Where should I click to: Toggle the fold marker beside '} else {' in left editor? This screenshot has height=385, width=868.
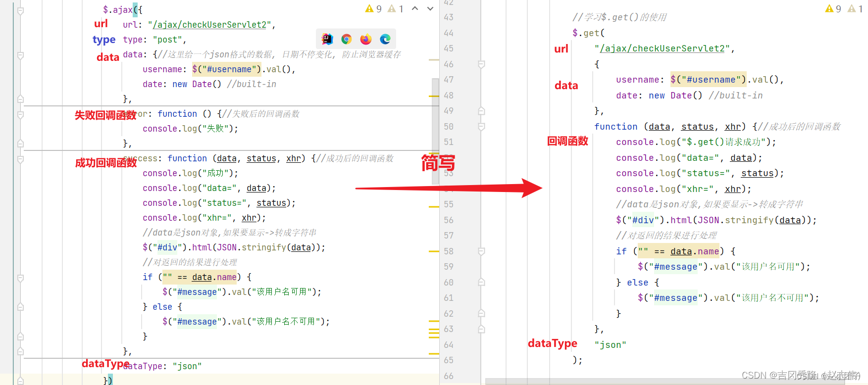pyautogui.click(x=20, y=307)
